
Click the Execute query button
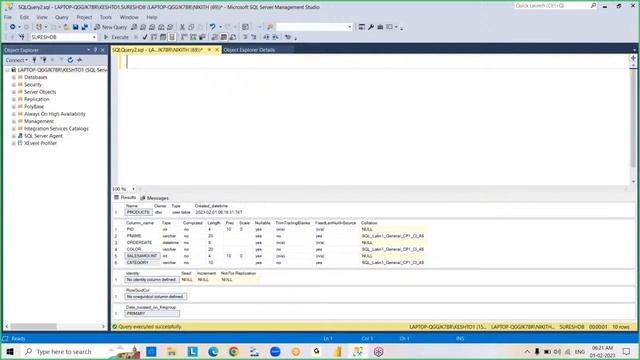pos(116,37)
